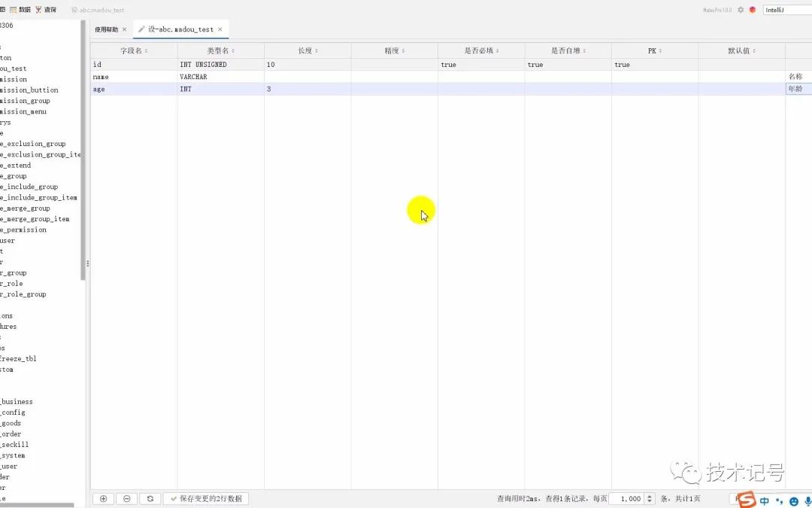Select the _seckill tree item
This screenshot has height=508, width=812.
(x=14, y=445)
